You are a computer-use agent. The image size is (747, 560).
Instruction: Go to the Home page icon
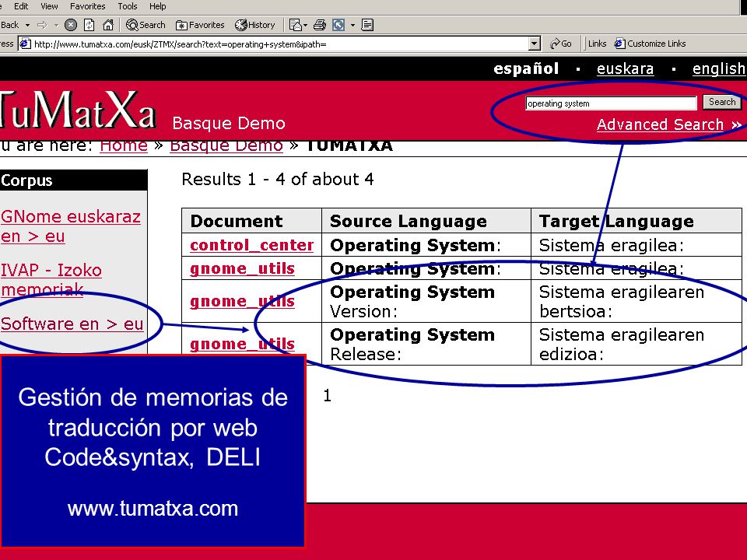pyautogui.click(x=108, y=25)
